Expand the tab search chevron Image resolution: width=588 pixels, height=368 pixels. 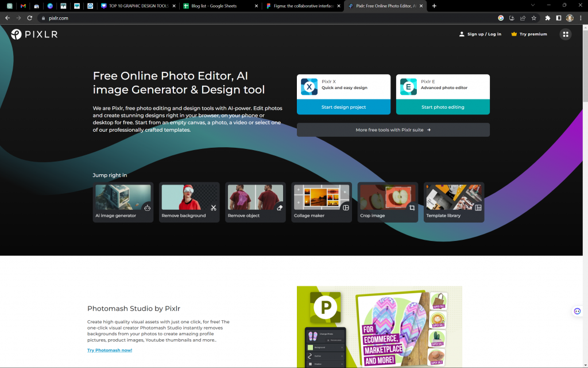pyautogui.click(x=533, y=5)
